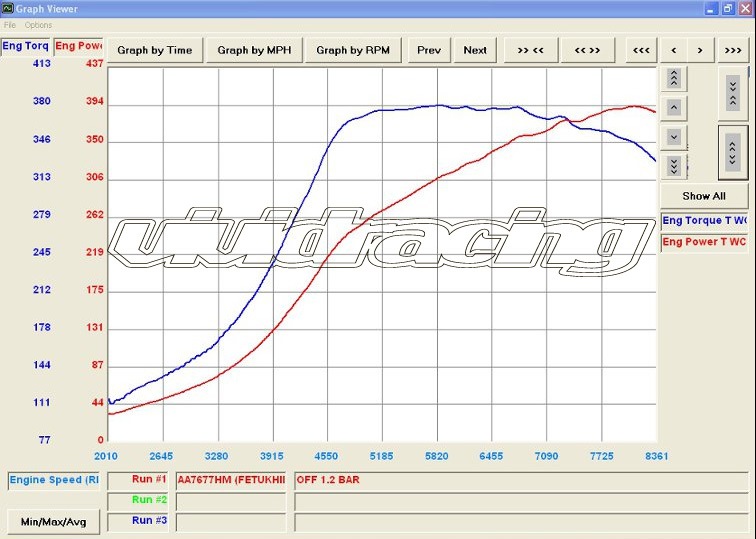Click the Show All button
This screenshot has height=539, width=756.
click(x=704, y=196)
